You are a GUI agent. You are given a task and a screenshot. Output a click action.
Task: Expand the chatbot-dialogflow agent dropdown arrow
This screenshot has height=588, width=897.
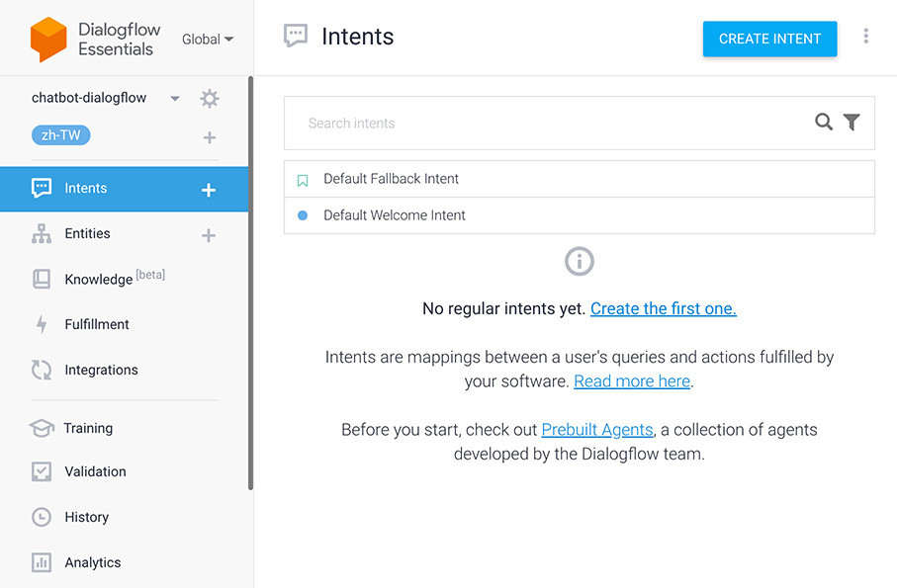175,98
